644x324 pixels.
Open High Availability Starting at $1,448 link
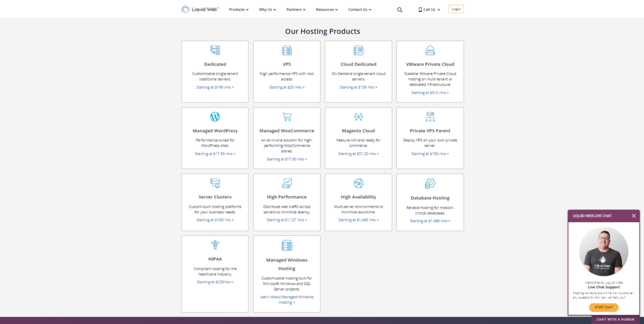click(358, 220)
